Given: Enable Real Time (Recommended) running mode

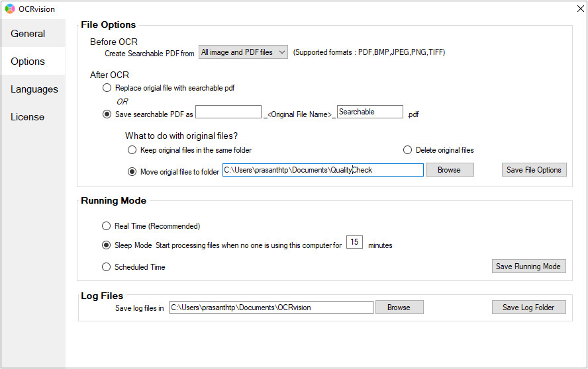Looking at the screenshot, I should coord(107,226).
